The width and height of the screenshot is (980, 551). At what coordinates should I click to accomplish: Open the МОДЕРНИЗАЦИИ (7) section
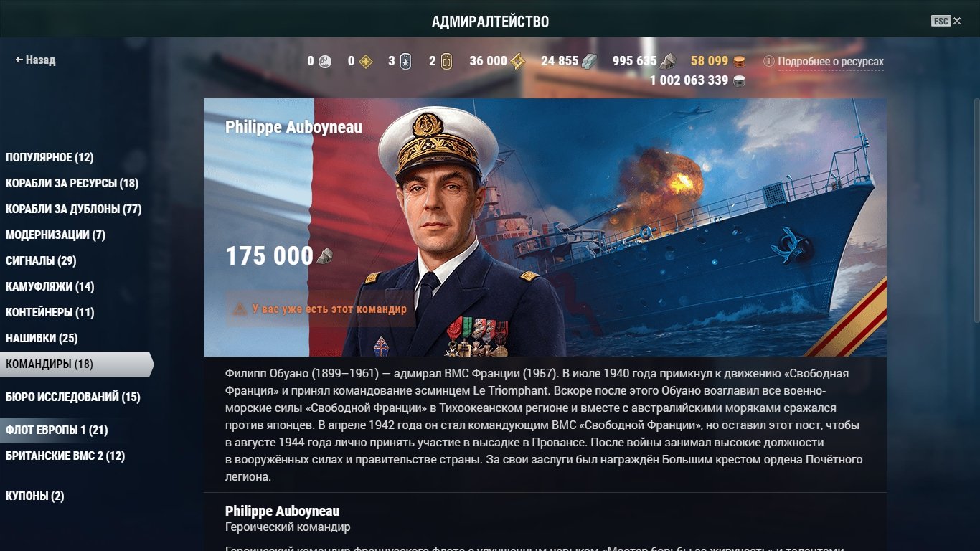55,235
